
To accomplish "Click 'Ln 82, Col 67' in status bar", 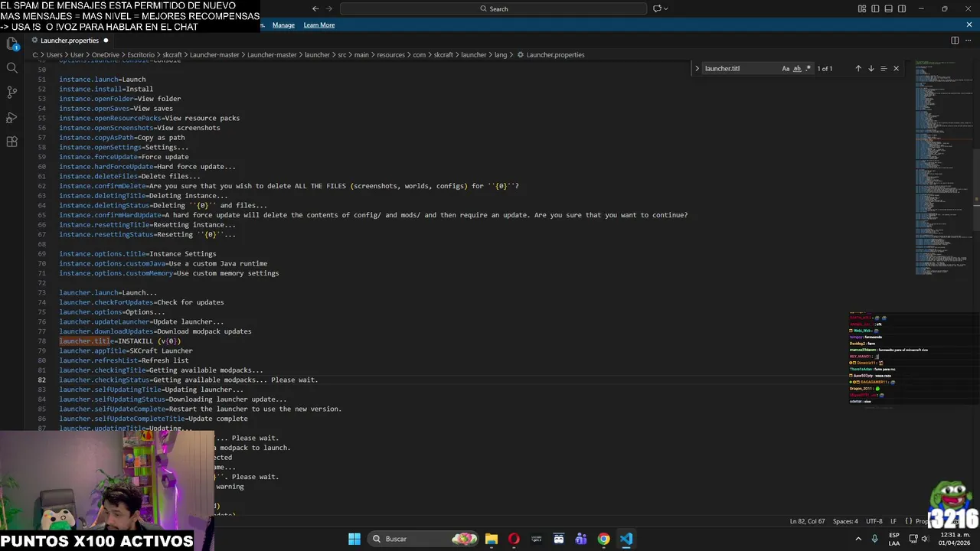I will click(x=807, y=521).
